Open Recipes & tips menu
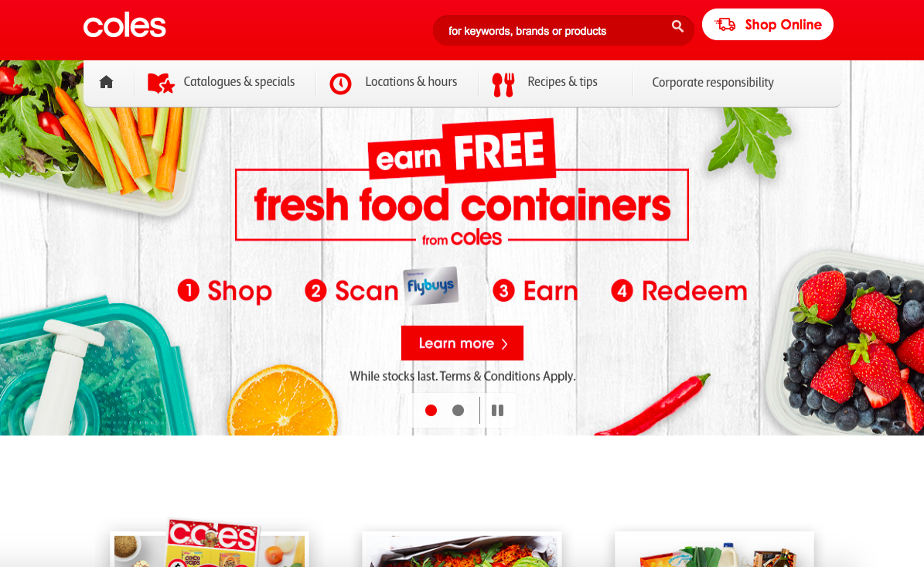The height and width of the screenshot is (567, 924). point(562,82)
